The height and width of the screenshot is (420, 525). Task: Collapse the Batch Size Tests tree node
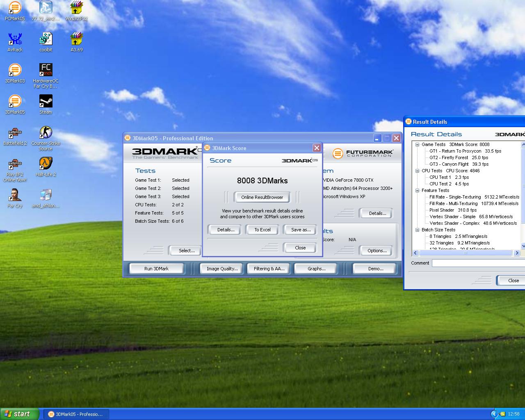coord(417,230)
